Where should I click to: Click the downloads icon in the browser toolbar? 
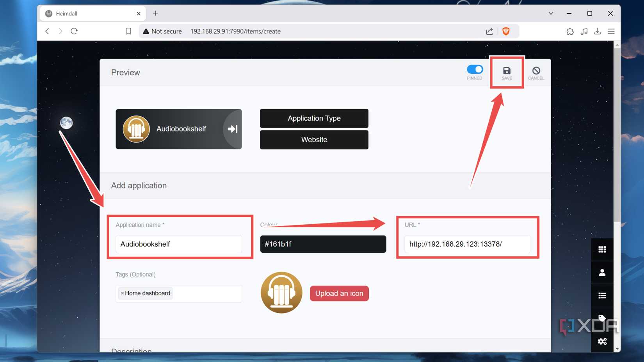tap(598, 31)
